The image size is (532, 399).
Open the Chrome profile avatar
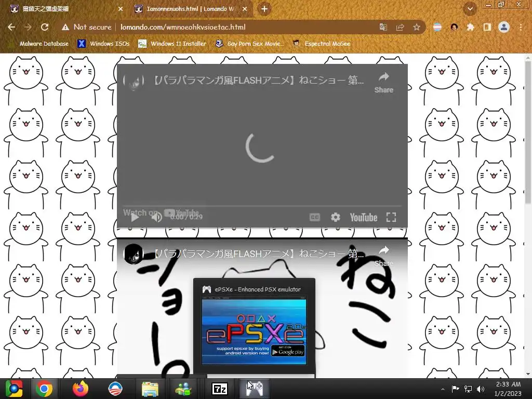[x=504, y=27]
